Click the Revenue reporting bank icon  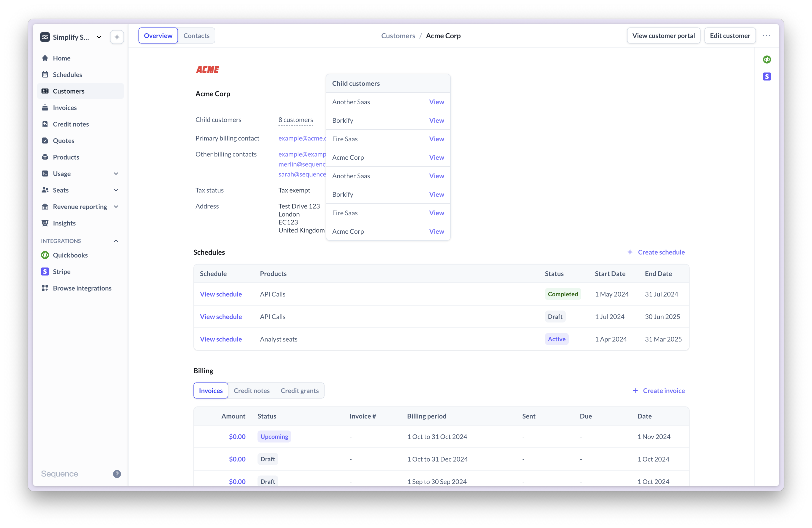tap(45, 207)
